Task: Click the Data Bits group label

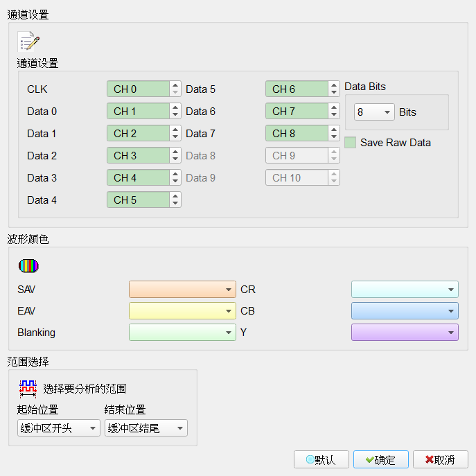Action: pyautogui.click(x=365, y=87)
